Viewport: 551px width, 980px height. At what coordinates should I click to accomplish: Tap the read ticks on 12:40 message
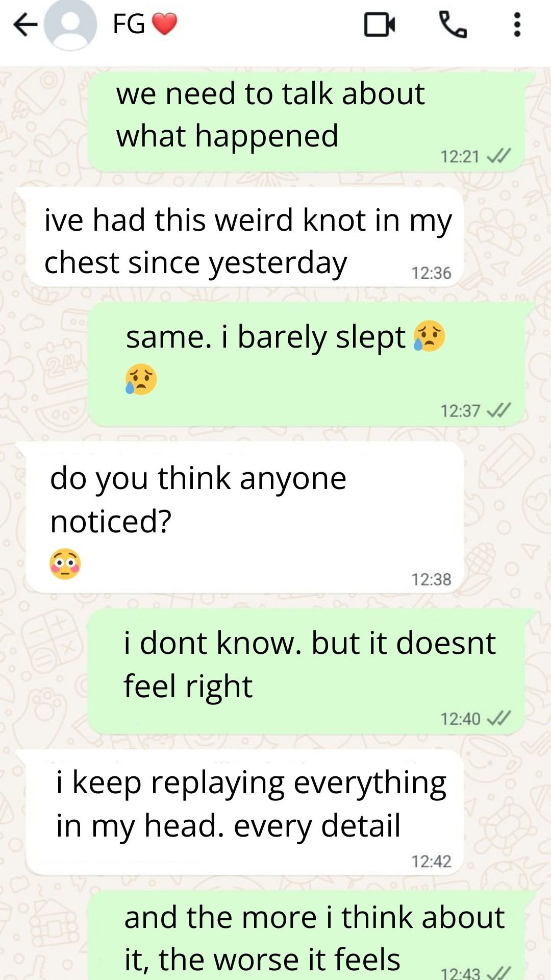(499, 718)
